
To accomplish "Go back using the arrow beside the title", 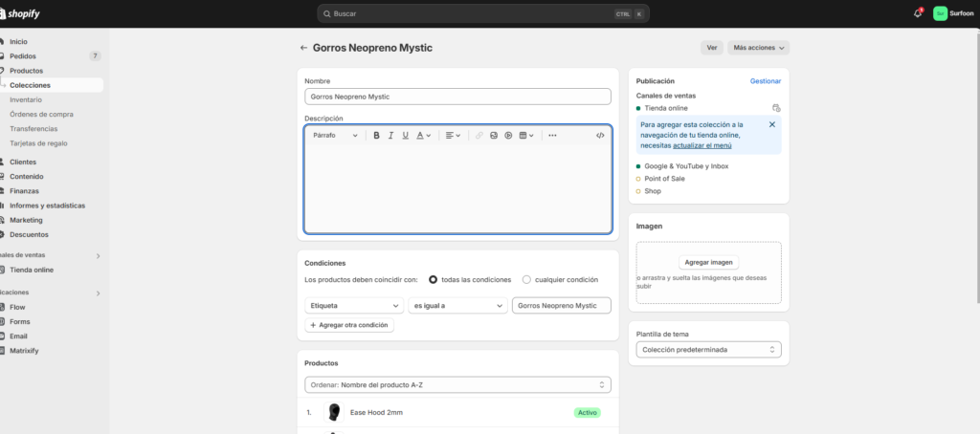I will tap(304, 48).
